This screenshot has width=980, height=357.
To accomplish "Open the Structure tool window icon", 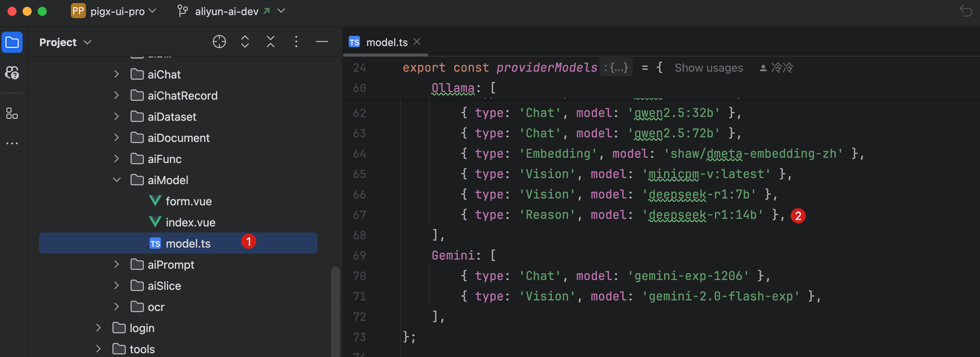I will coord(12,113).
